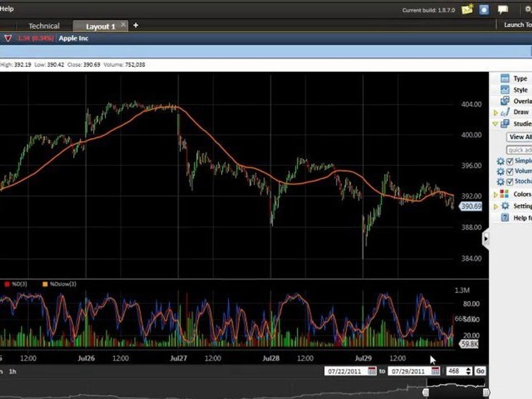
Task: Open gear settings for Stochastic study
Action: [x=500, y=182]
